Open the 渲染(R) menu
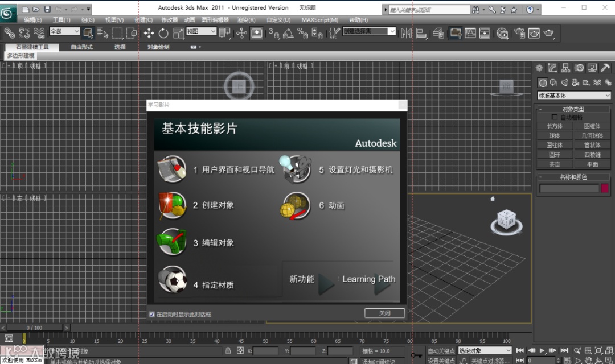The height and width of the screenshot is (364, 615). coord(247,19)
